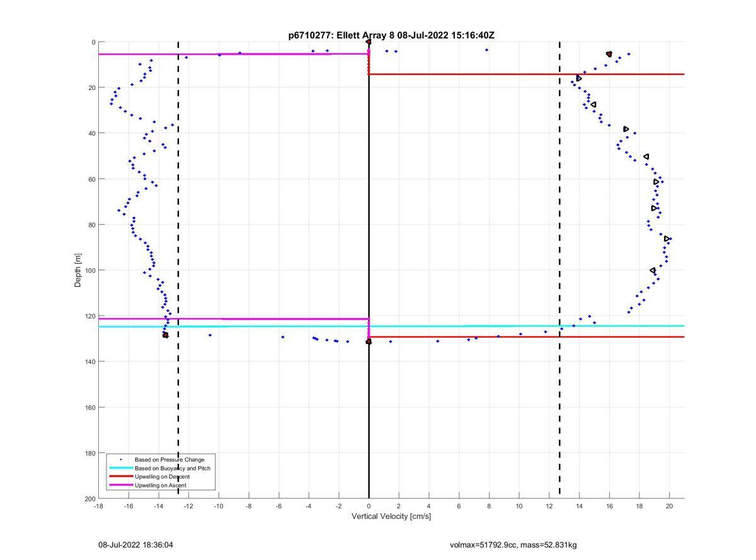Click the red marker near velocity -13.5 at bottom
Image resolution: width=756 pixels, height=560 pixels.
[x=166, y=335]
